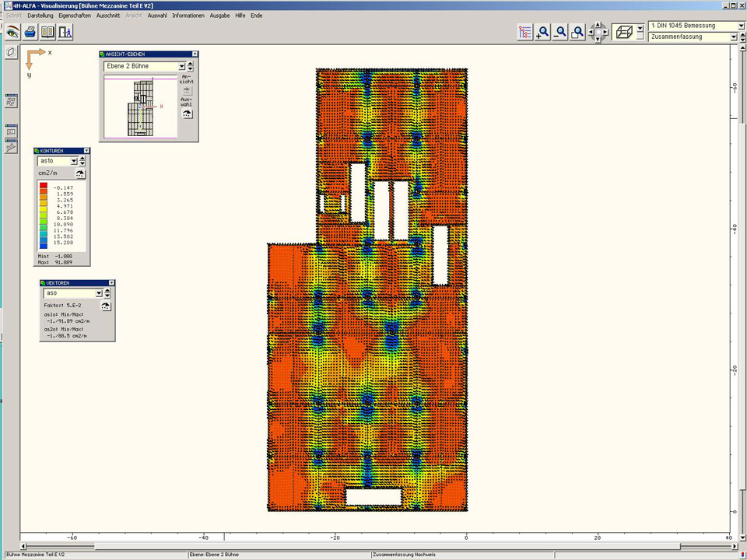Click the exit door icon
The height and width of the screenshot is (560, 747).
point(65,32)
